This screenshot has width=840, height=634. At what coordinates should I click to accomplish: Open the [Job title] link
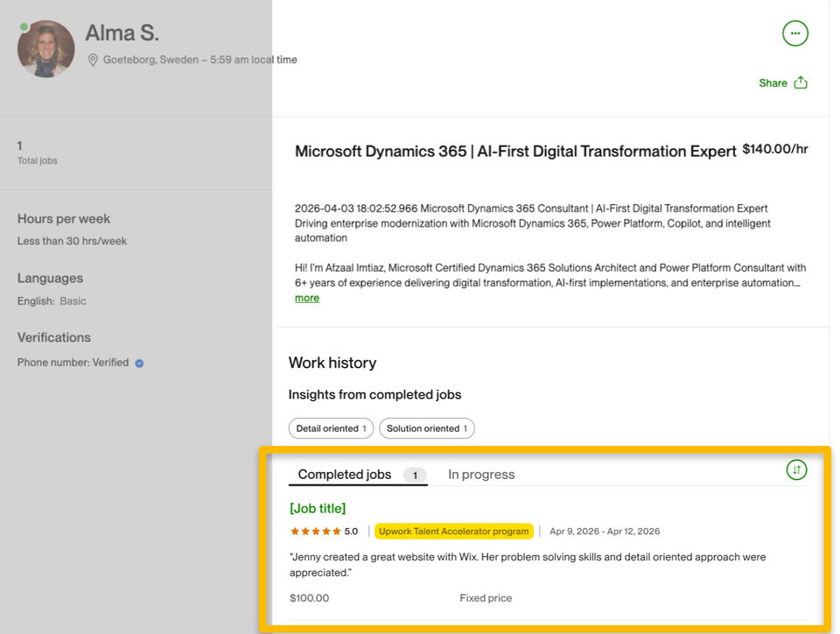point(318,508)
